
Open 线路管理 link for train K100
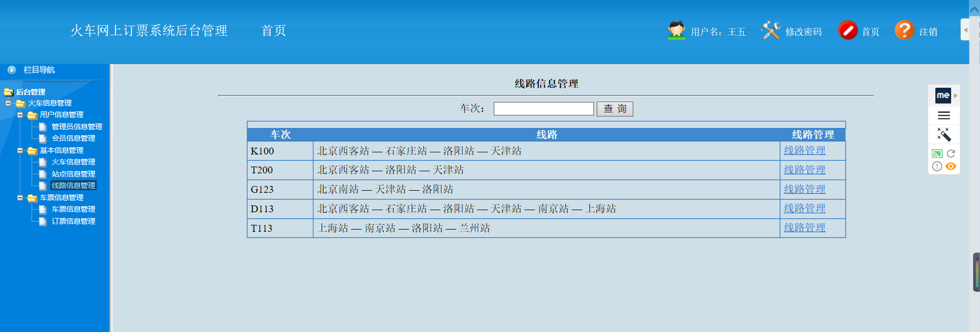[x=805, y=150]
